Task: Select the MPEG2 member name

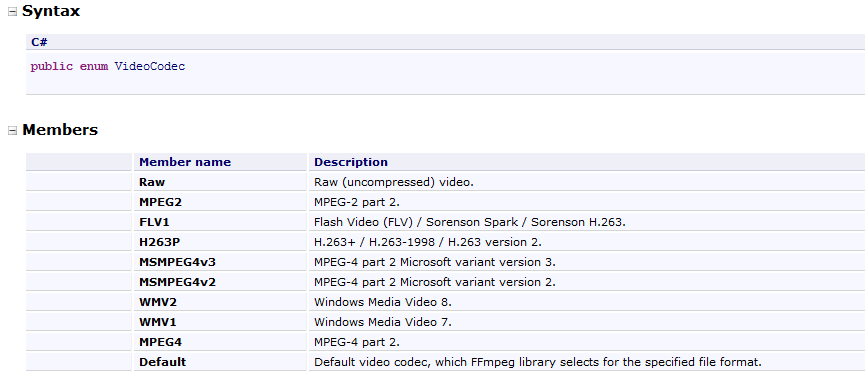Action: pos(161,202)
